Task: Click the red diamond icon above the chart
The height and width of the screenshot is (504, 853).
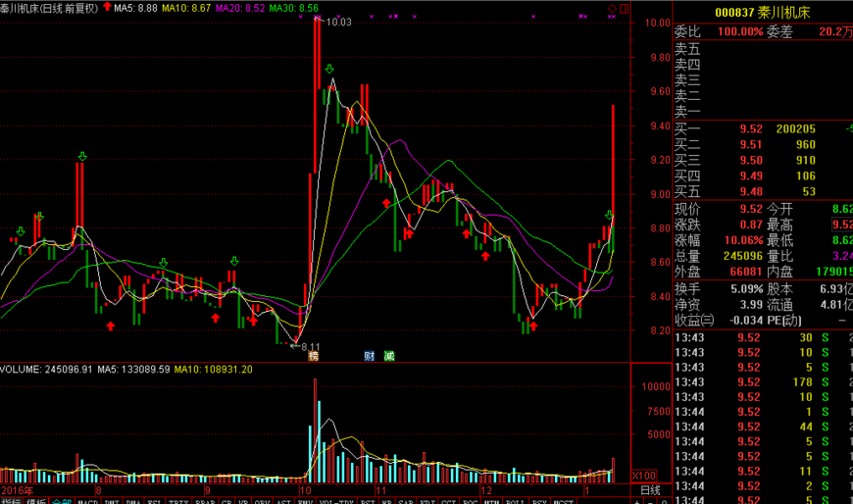Action: (612, 8)
